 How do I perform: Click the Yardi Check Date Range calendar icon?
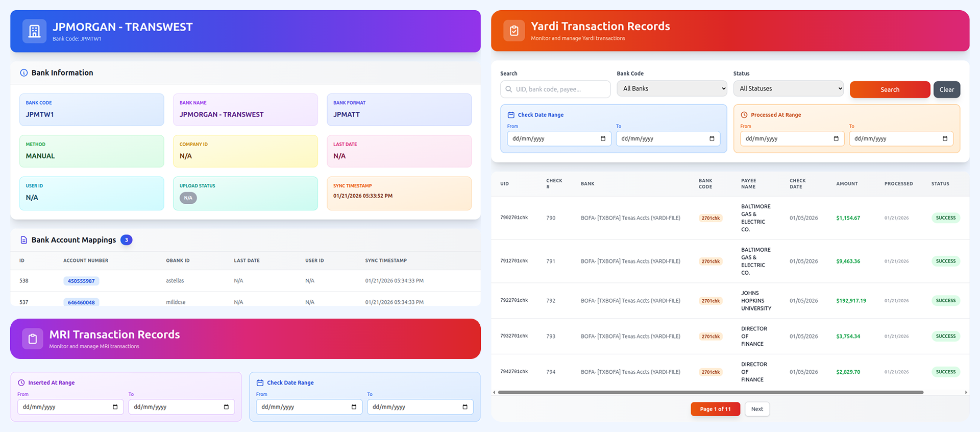[x=511, y=115]
